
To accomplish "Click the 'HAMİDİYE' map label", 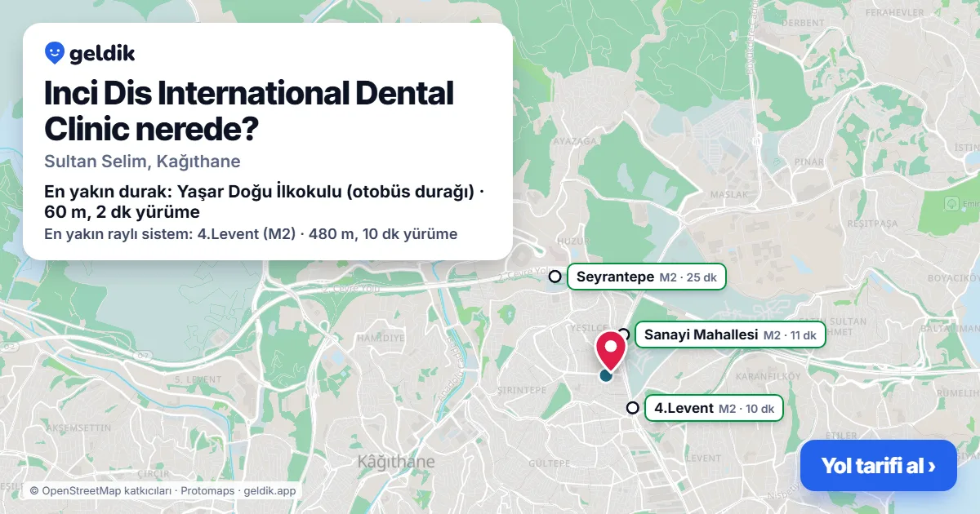I will [381, 337].
